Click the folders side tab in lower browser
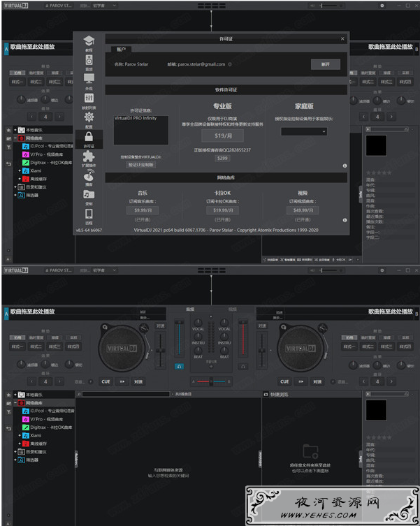The height and width of the screenshot is (526, 420). pos(76,459)
